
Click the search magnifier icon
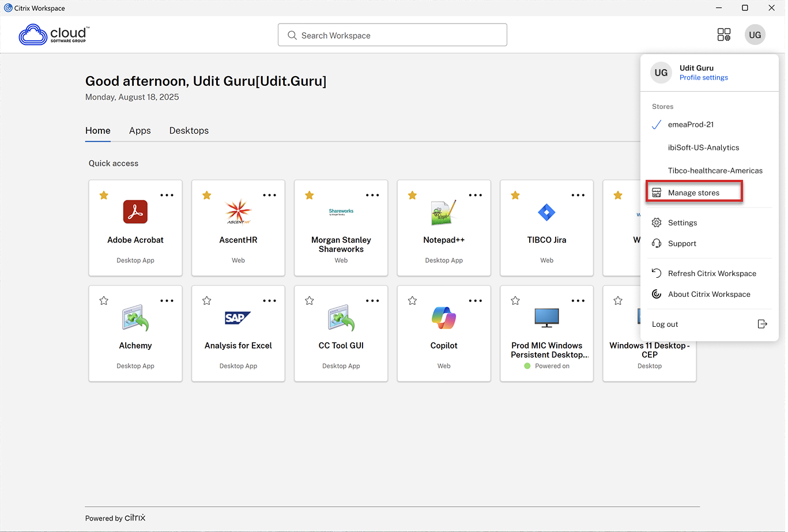(292, 35)
